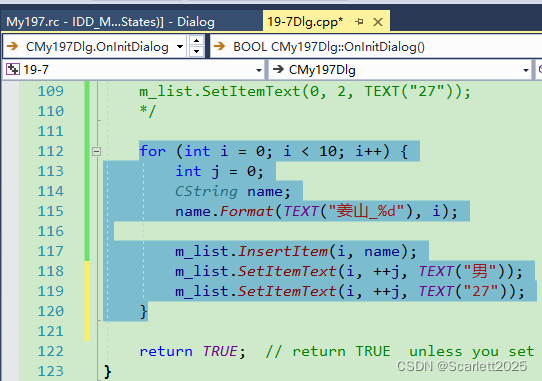Click the comment end marker on line 110
This screenshot has width=542, height=381.
[x=148, y=111]
